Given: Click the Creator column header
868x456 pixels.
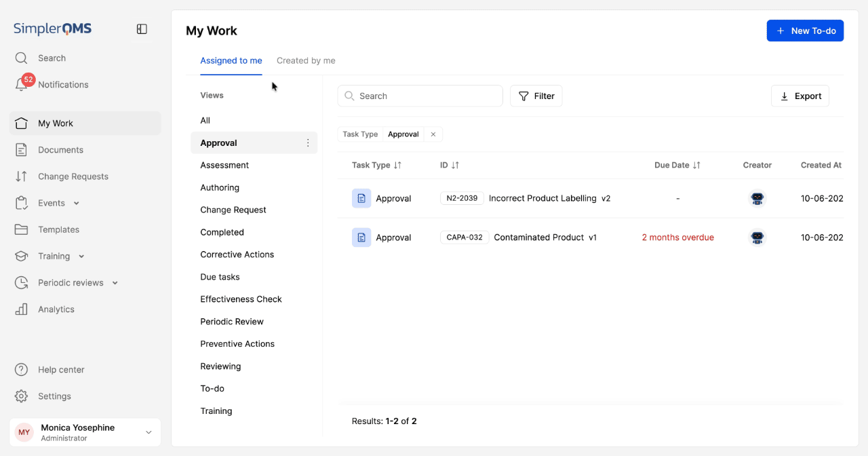Looking at the screenshot, I should pos(757,165).
